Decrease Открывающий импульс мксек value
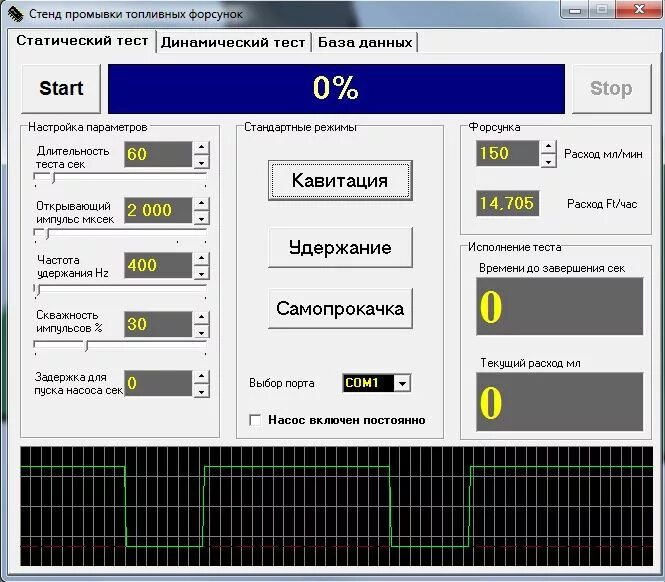Viewport: 665px width, 582px height. pos(201,218)
